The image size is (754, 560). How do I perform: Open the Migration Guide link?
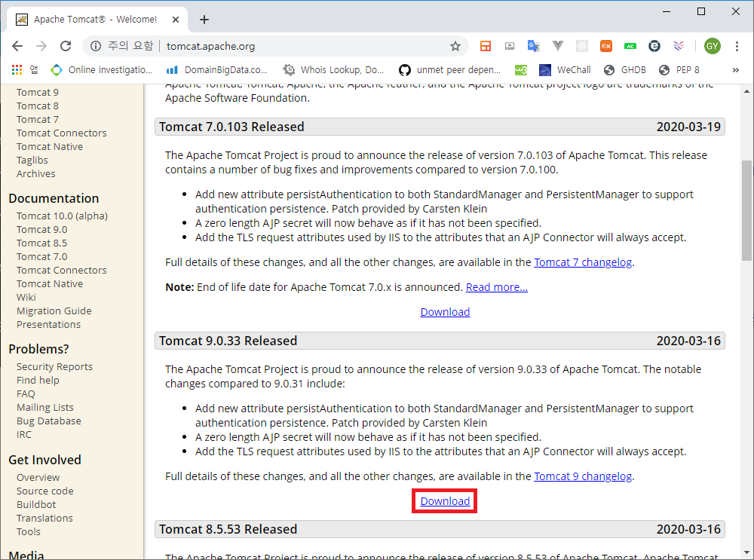(54, 311)
